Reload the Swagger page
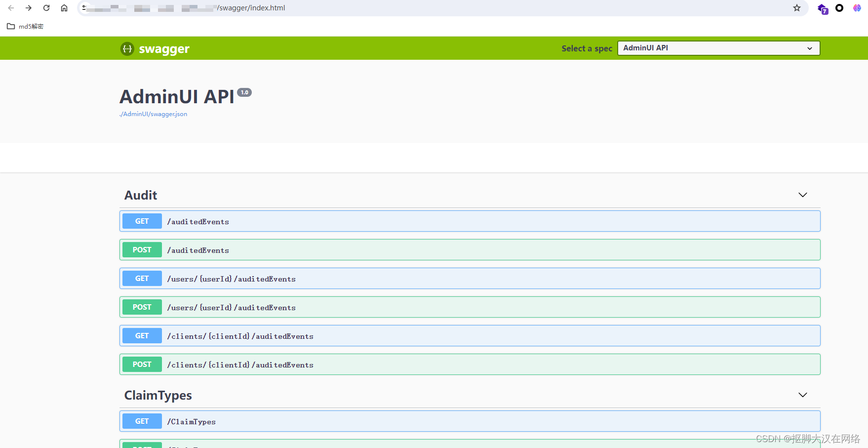 pyautogui.click(x=46, y=8)
